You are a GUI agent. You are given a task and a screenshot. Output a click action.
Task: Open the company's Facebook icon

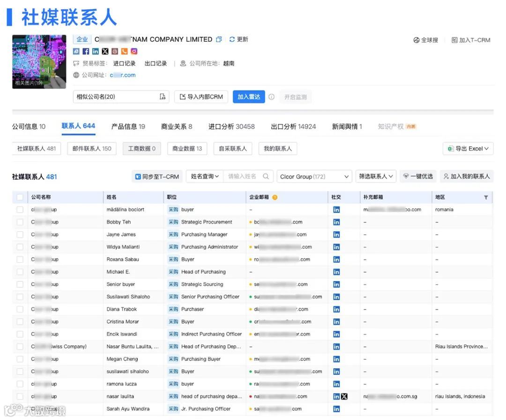coord(86,52)
